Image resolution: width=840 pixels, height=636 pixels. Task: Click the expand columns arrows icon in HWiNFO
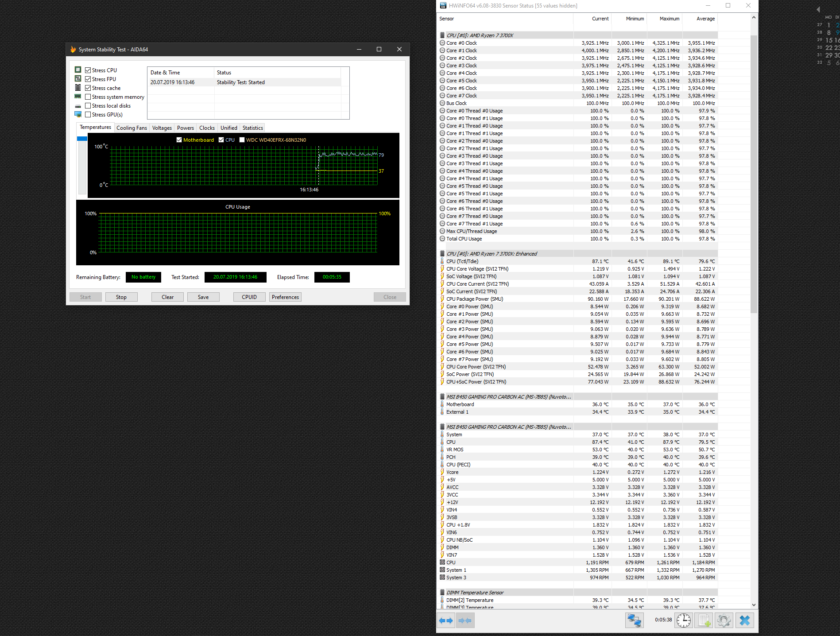[x=445, y=620]
